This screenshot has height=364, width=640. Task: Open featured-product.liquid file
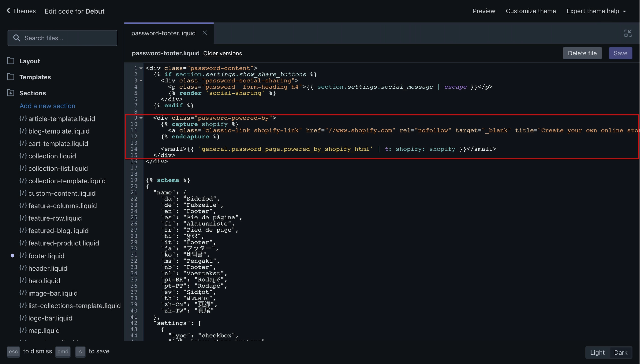click(x=64, y=243)
